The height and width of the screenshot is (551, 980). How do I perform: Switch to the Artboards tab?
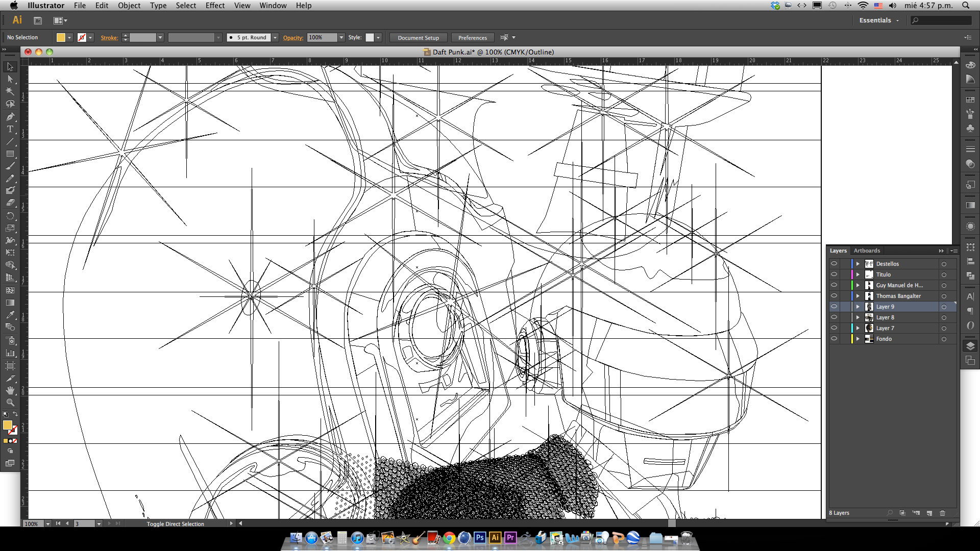[867, 251]
